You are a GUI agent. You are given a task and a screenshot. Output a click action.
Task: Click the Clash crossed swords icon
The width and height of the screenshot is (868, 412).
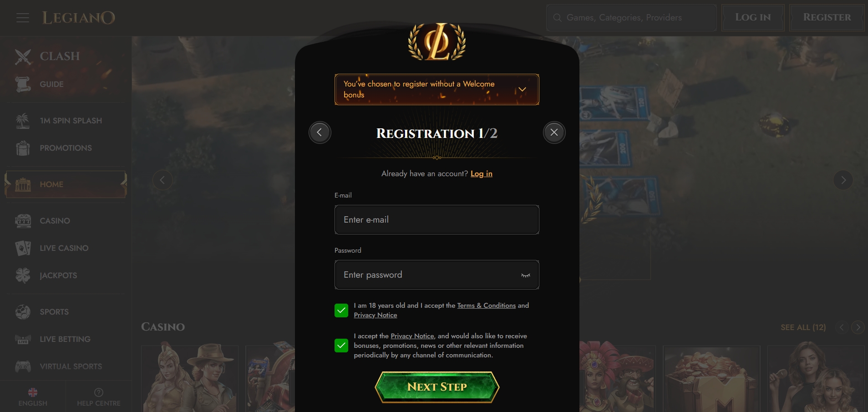click(x=23, y=56)
